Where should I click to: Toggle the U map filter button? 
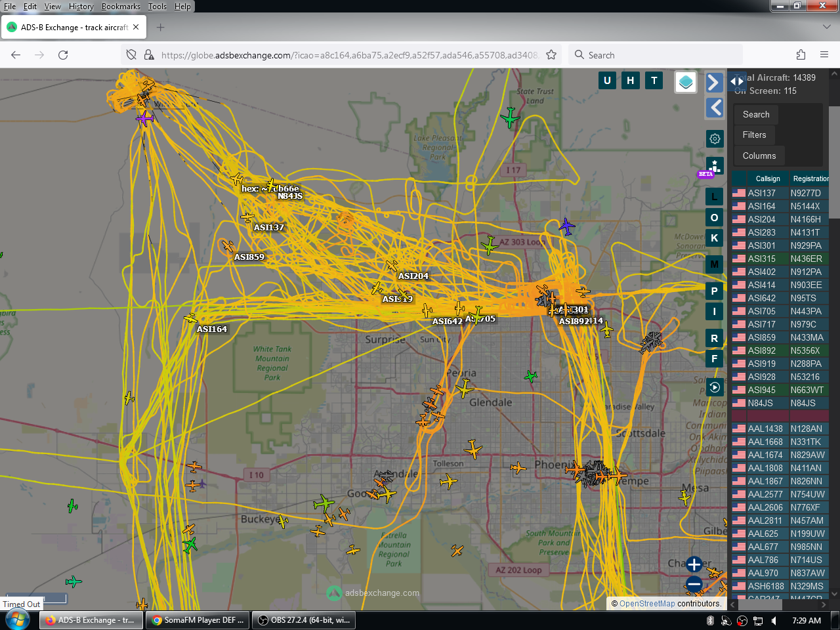click(607, 81)
